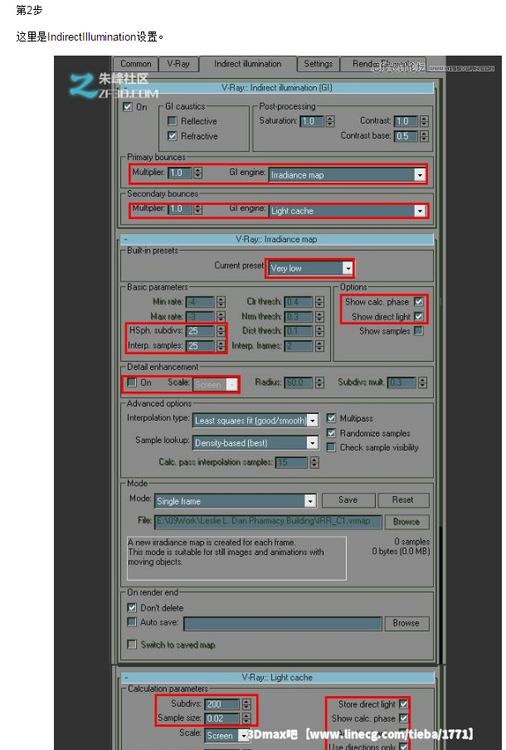Adjust the Dist thresh spinner
Image resolution: width=506 pixels, height=750 pixels.
319,331
